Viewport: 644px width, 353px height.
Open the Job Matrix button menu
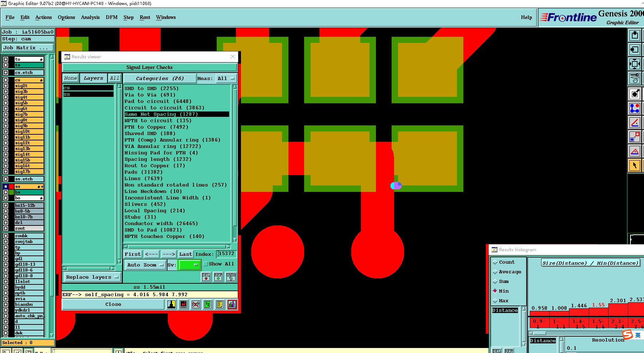28,48
